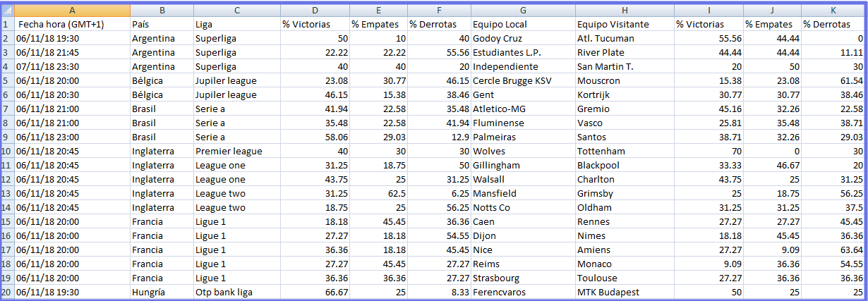This screenshot has height=301, width=868.
Task: Select the cell with 'Premier league'
Action: pos(236,151)
